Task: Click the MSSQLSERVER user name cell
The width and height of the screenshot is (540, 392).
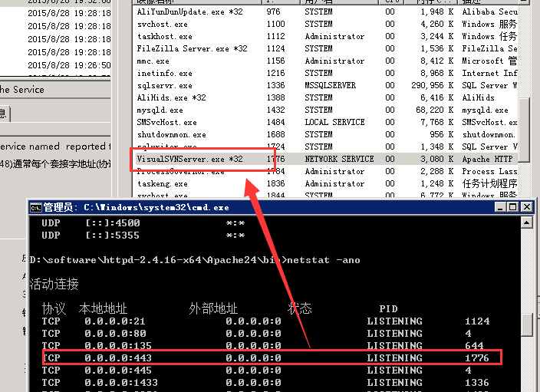Action: click(x=331, y=85)
